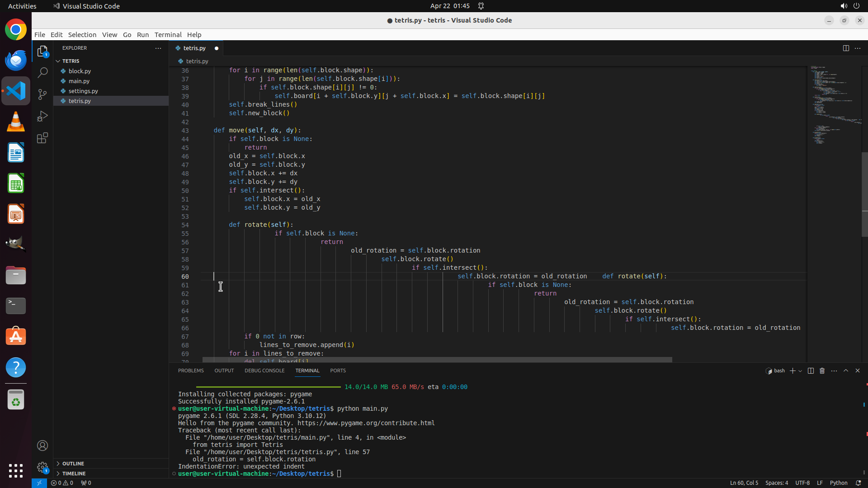The image size is (868, 488).
Task: Click the Python language mode in status bar
Action: [x=839, y=483]
